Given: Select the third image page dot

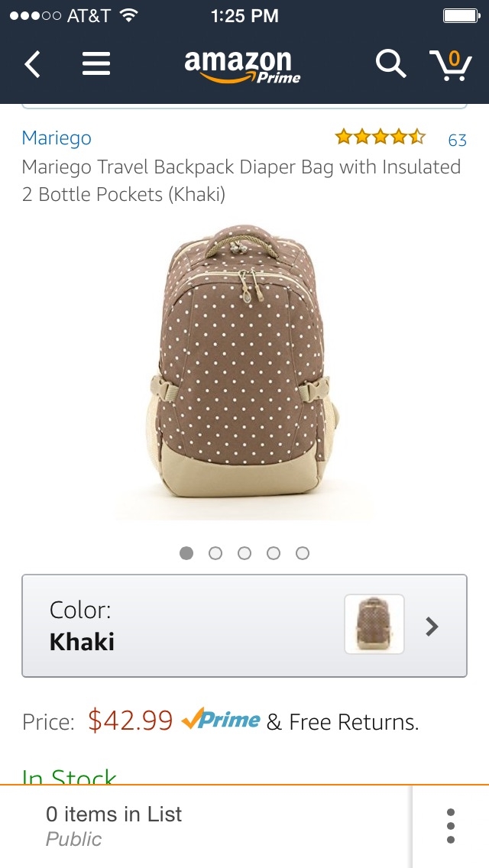Looking at the screenshot, I should pos(244,553).
